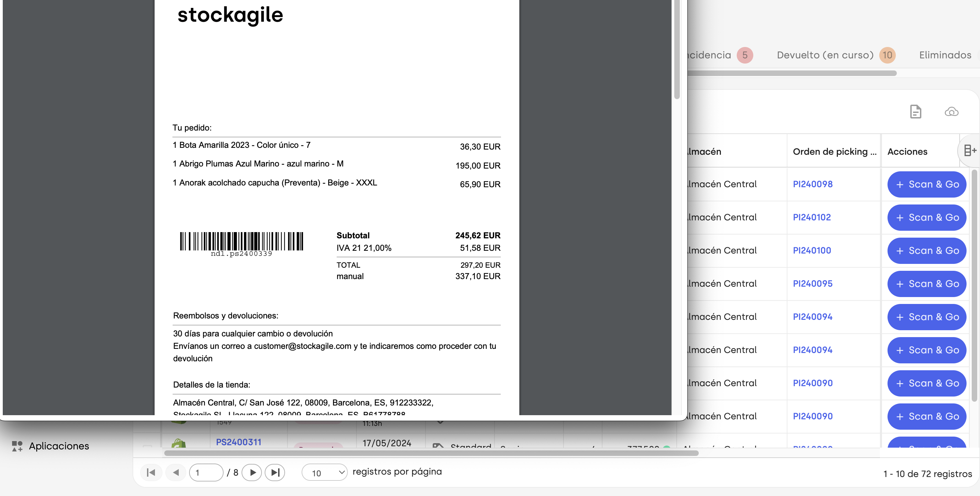Click the cloud sync icon

[x=951, y=112]
